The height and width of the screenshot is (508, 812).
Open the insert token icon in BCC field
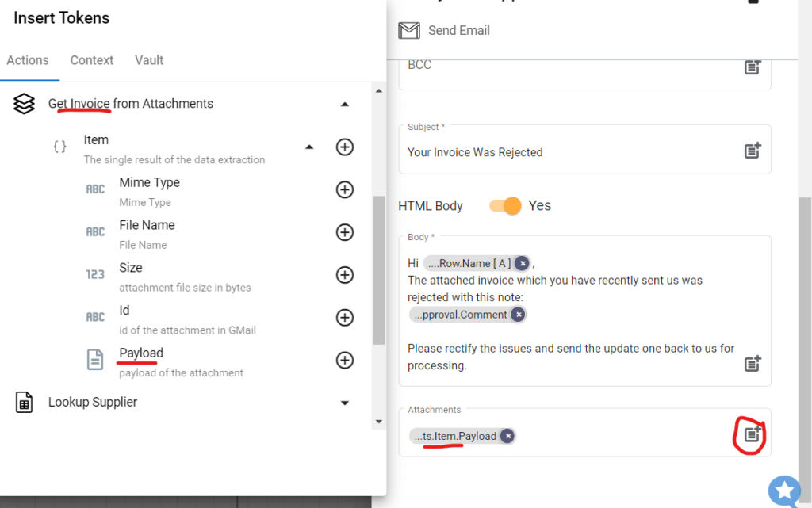(752, 68)
